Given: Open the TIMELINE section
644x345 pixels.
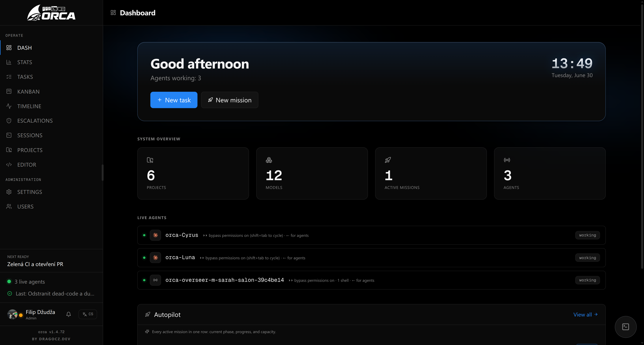Looking at the screenshot, I should pos(51,106).
